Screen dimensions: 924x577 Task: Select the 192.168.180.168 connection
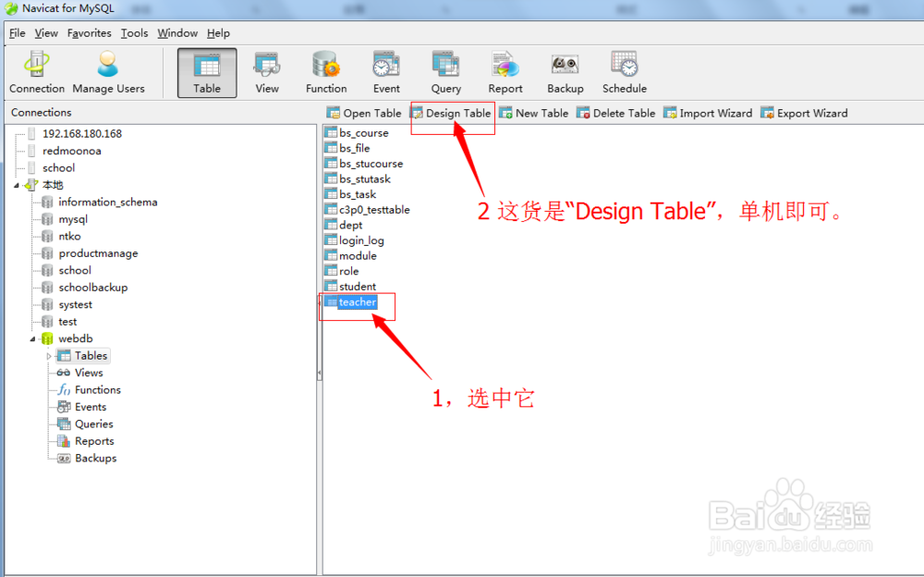tap(82, 134)
